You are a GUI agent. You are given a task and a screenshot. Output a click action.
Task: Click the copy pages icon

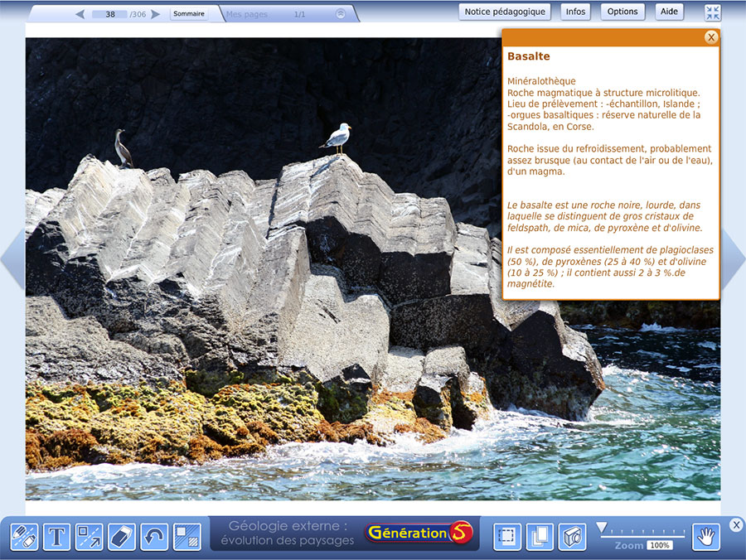540,537
